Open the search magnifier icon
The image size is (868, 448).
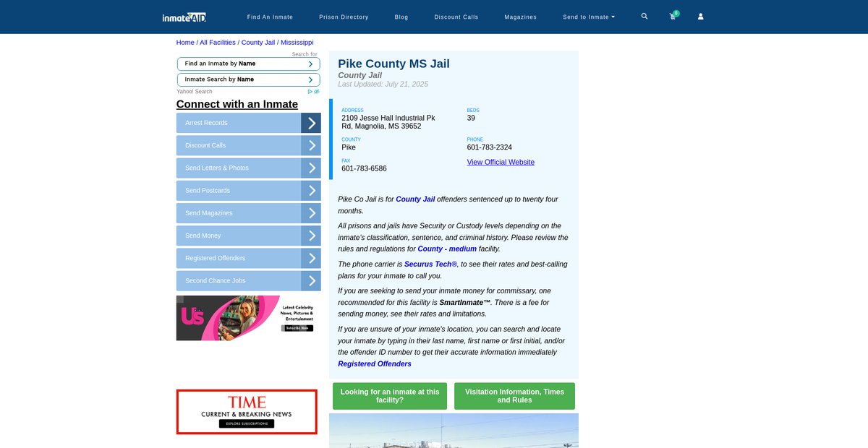(x=644, y=16)
